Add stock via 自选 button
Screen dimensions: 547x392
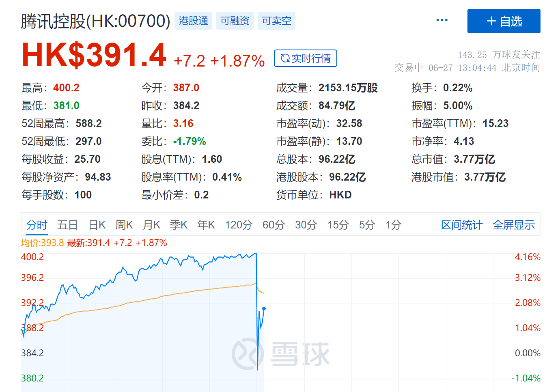pyautogui.click(x=504, y=21)
